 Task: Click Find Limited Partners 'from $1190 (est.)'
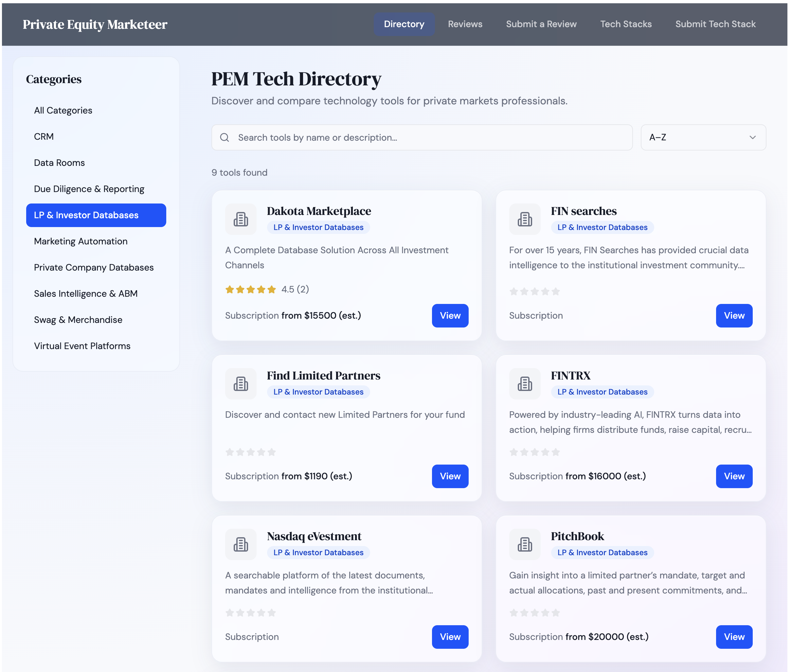316,477
